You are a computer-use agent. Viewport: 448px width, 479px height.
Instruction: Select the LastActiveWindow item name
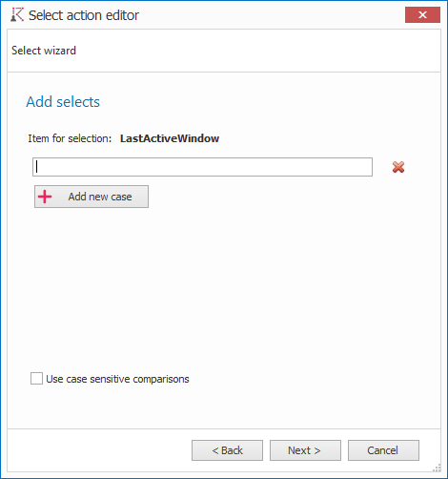point(170,138)
